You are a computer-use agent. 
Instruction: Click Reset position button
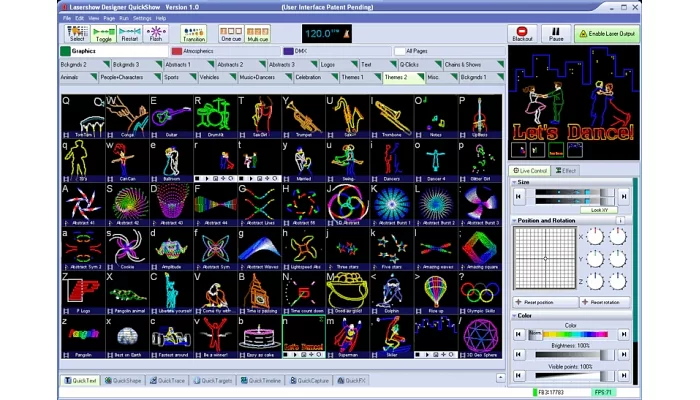[x=545, y=302]
